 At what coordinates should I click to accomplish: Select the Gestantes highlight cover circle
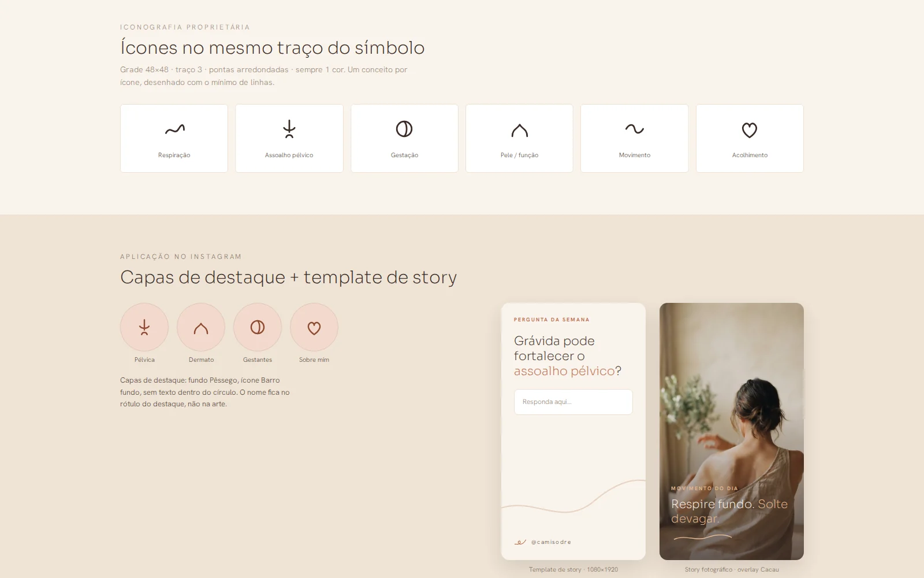258,327
